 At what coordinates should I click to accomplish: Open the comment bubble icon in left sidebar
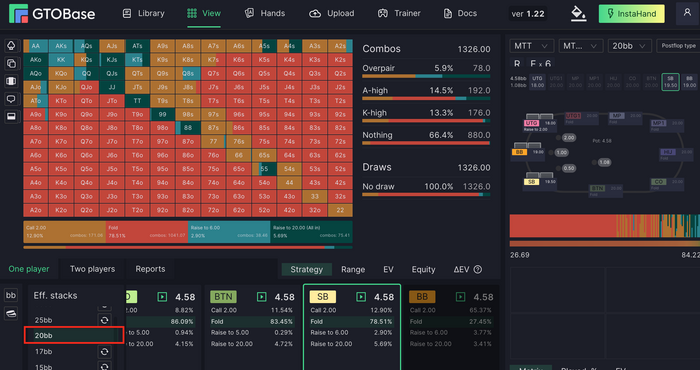coord(11,99)
